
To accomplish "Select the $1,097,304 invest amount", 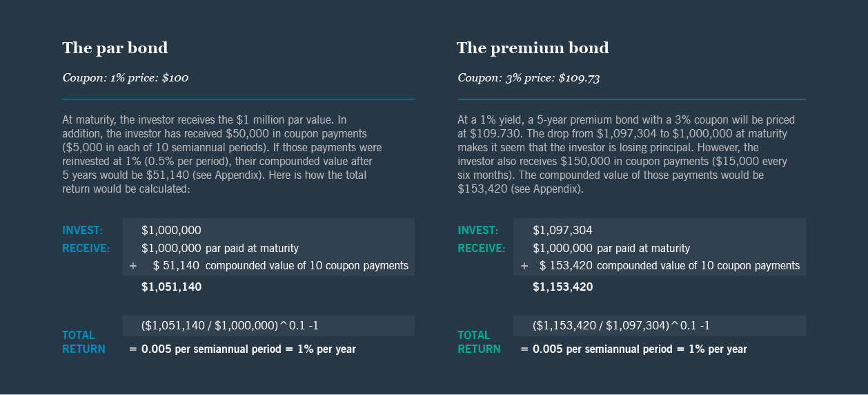I will click(562, 231).
